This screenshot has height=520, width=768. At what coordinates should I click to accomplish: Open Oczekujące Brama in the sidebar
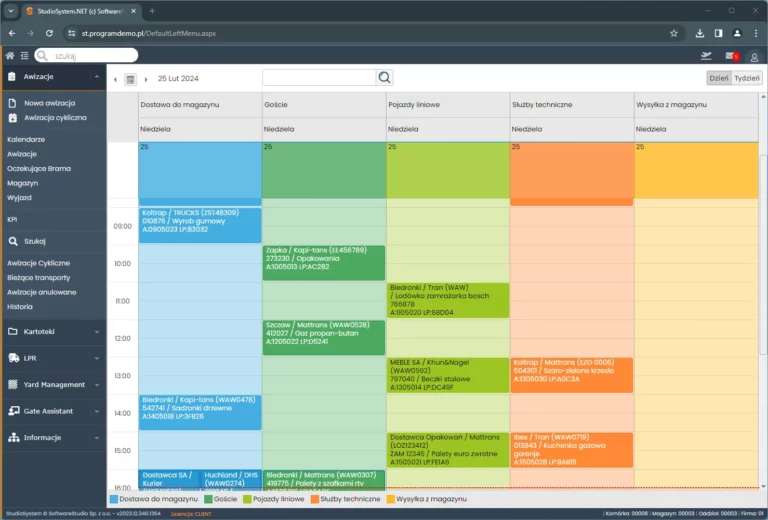(x=38, y=168)
